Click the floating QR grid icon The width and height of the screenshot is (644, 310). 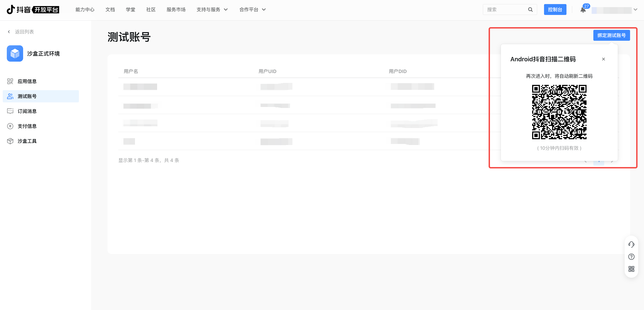[x=631, y=269]
